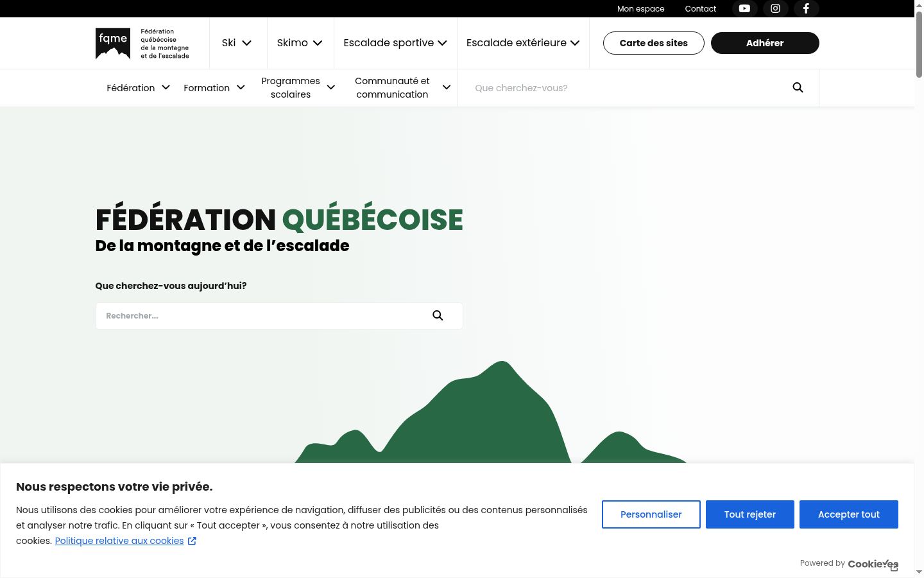The height and width of the screenshot is (578, 924).
Task: Expand the Fédération menu chevron
Action: coord(166,87)
